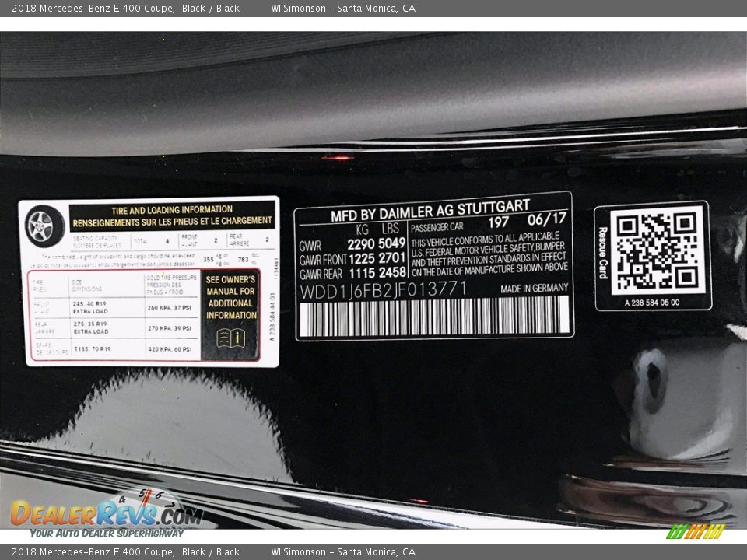Click rear pressure 270 KPA, 39 PSI
Image resolution: width=747 pixels, height=560 pixels.
point(169,328)
